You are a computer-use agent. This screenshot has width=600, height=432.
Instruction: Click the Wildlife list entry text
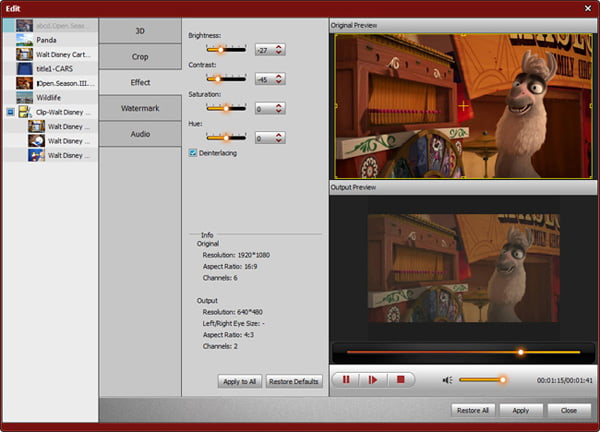coord(49,98)
